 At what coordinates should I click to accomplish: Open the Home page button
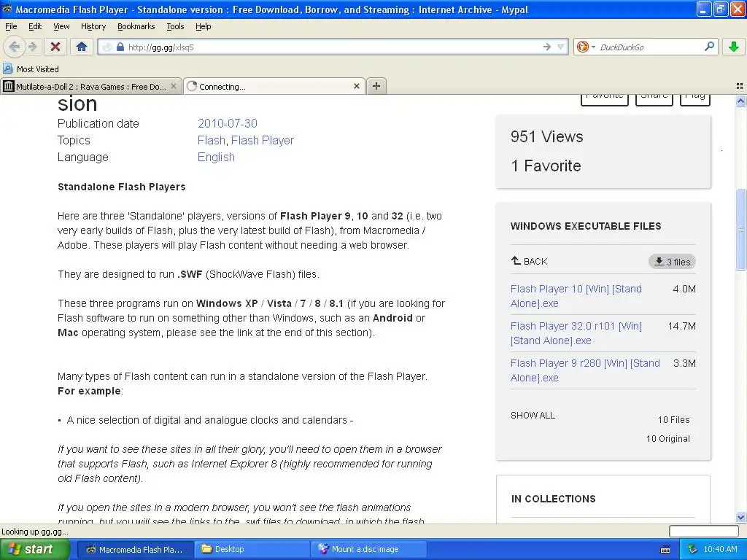(x=82, y=47)
